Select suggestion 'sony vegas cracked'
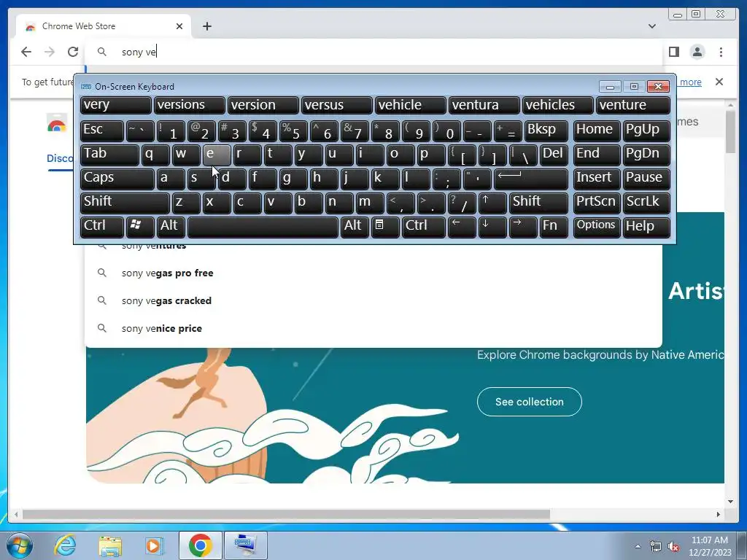 click(373, 300)
